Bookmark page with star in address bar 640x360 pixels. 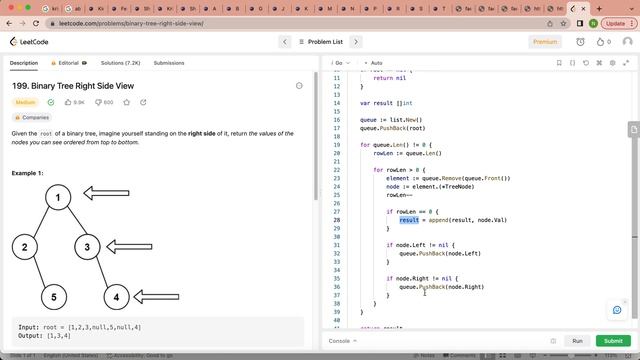pos(563,24)
